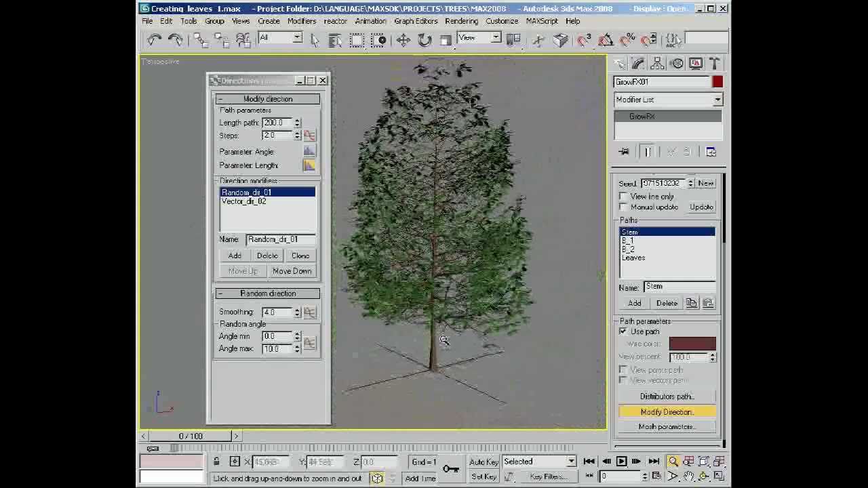Screen dimensions: 868x488
Task: Open the Graph Editors menu
Action: coord(416,21)
